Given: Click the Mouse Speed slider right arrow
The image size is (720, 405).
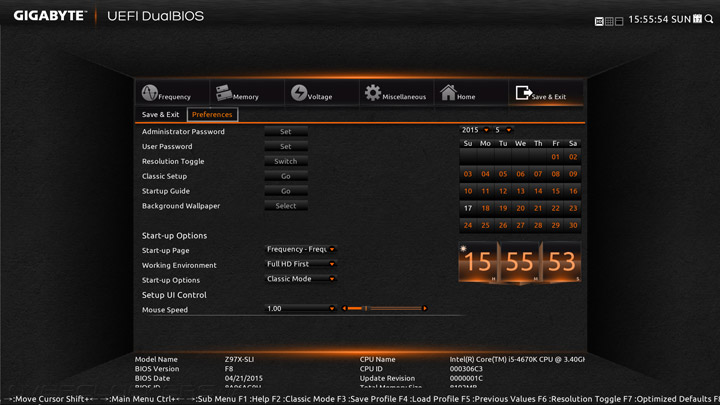Looking at the screenshot, I should coord(425,309).
